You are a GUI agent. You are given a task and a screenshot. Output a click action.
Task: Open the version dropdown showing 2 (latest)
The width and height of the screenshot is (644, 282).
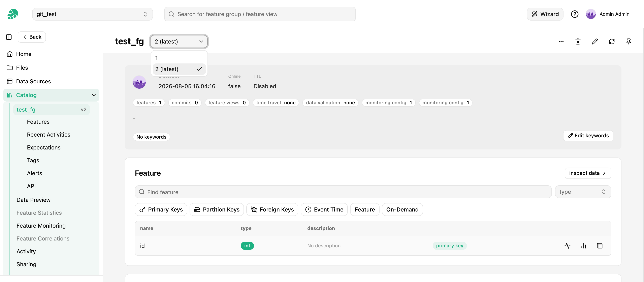[179, 41]
